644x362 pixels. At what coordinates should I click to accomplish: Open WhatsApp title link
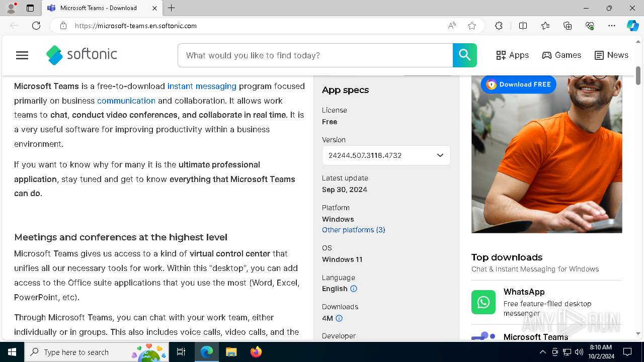524,292
